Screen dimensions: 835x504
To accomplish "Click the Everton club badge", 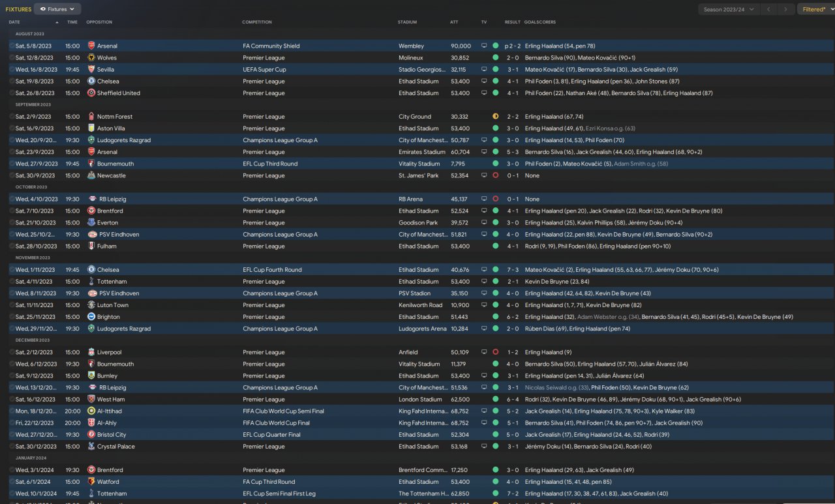I will [91, 223].
